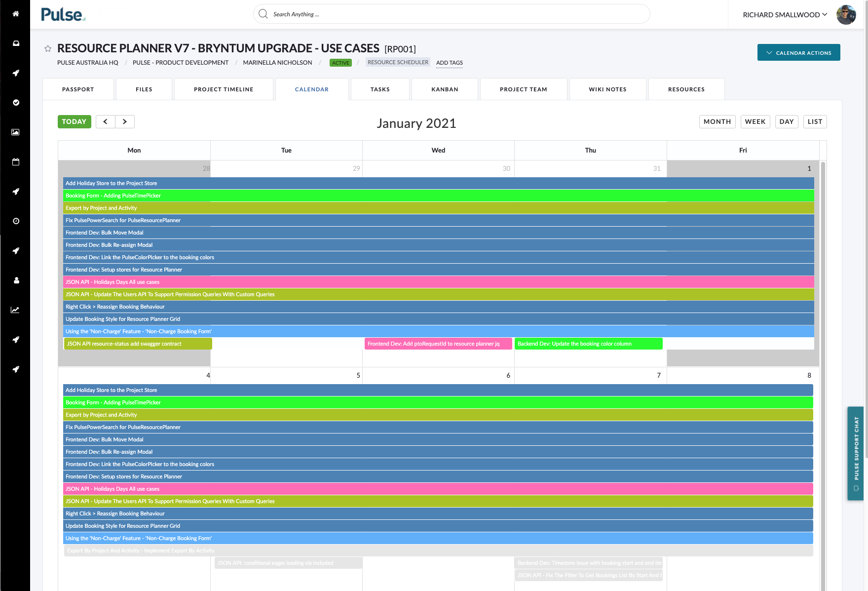Switch to the Passport tab
868x591 pixels.
point(78,89)
